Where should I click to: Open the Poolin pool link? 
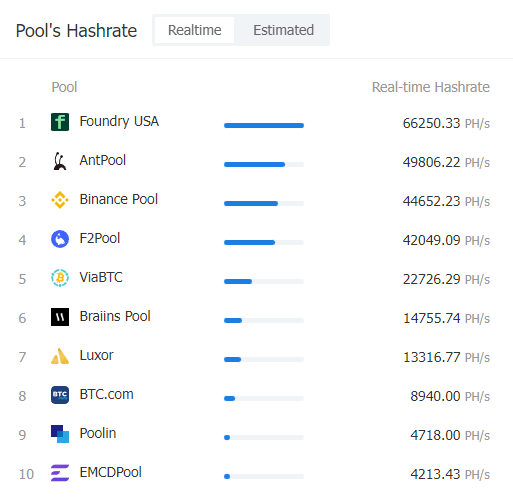click(98, 433)
